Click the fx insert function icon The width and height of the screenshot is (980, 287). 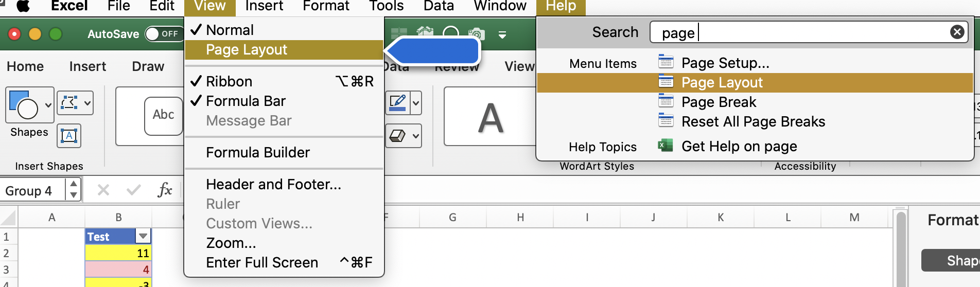pos(165,190)
